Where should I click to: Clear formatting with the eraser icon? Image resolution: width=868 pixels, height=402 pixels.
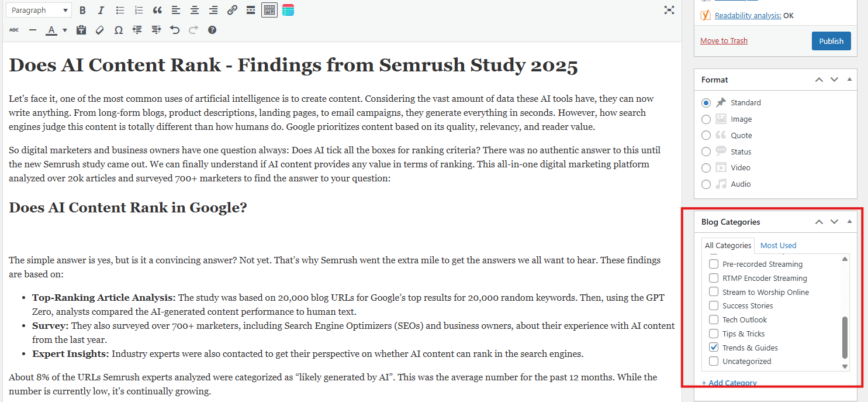(x=100, y=30)
